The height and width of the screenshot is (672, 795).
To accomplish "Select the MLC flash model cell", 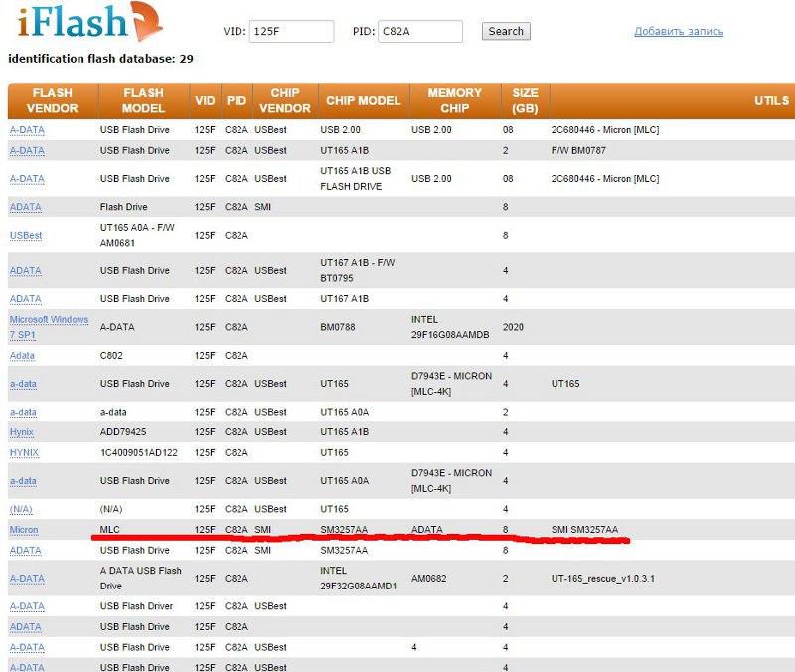I will pyautogui.click(x=109, y=530).
